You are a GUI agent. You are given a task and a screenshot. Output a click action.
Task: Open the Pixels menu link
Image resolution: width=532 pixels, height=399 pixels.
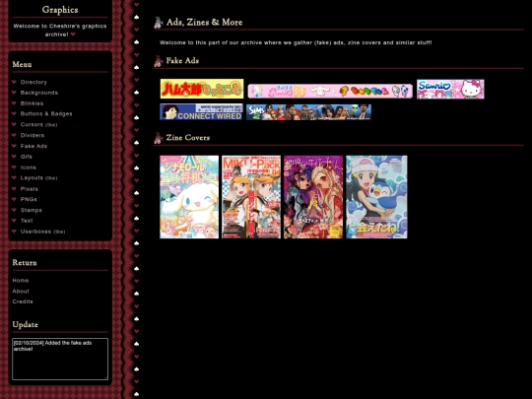pos(30,189)
